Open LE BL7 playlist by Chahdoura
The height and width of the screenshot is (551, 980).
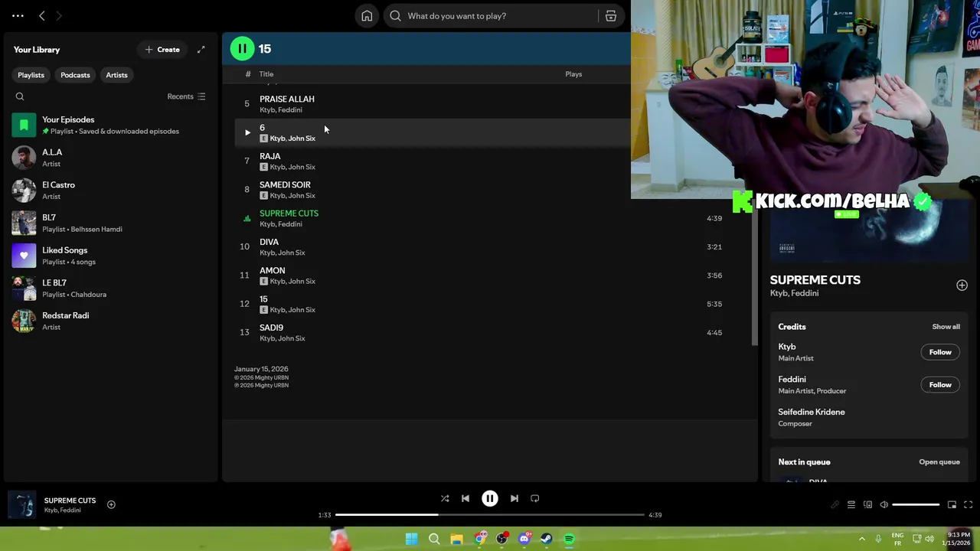pos(111,288)
